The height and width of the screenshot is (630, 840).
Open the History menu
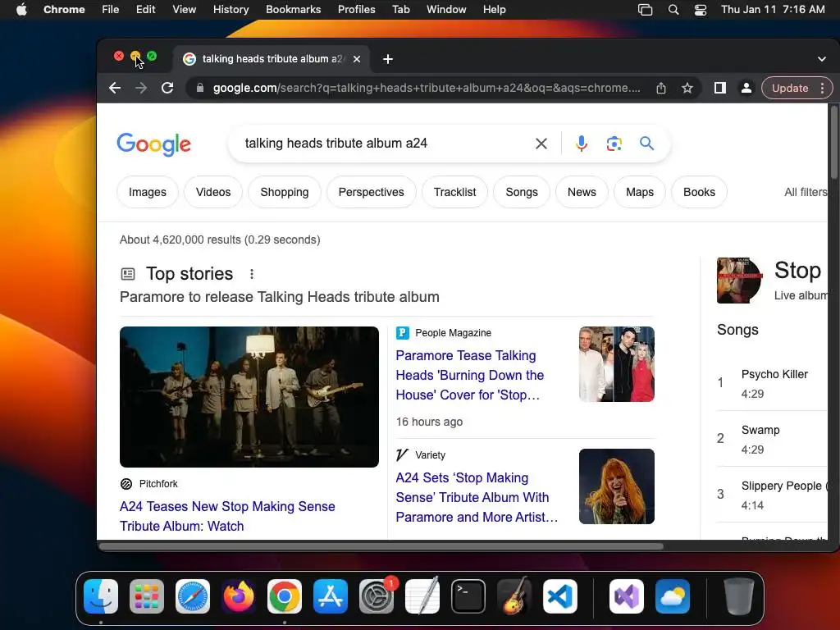[x=231, y=9]
